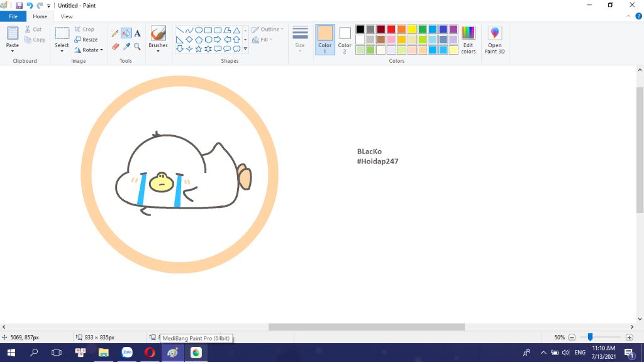
Task: Open taskbar Search magnifier
Action: coord(34,353)
